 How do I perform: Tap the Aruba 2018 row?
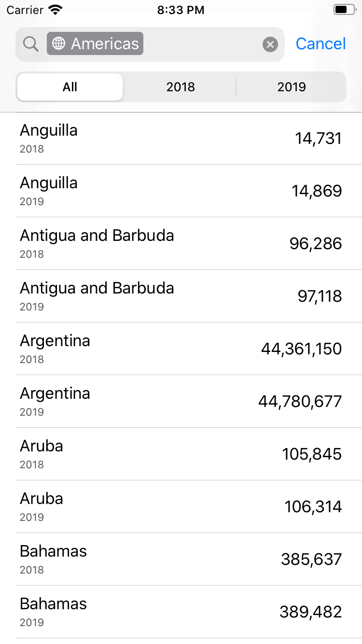tap(181, 454)
